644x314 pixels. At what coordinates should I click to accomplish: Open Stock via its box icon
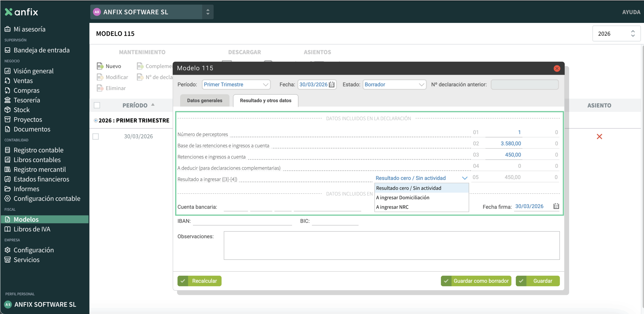[x=8, y=110]
